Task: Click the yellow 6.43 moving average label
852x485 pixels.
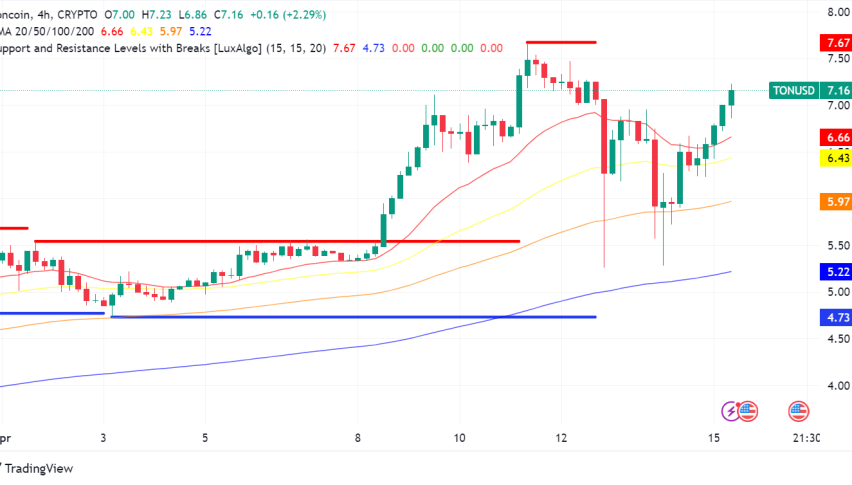Action: point(836,158)
